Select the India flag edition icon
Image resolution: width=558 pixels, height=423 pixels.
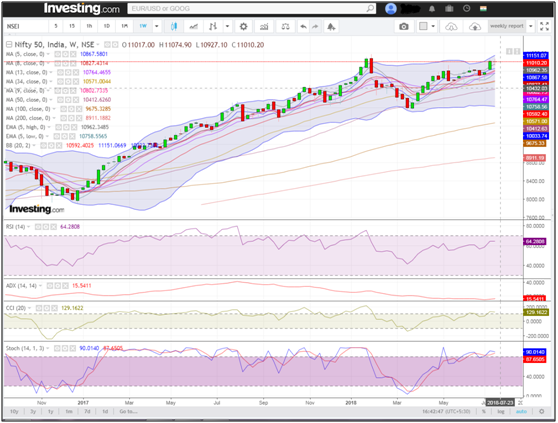point(483,9)
